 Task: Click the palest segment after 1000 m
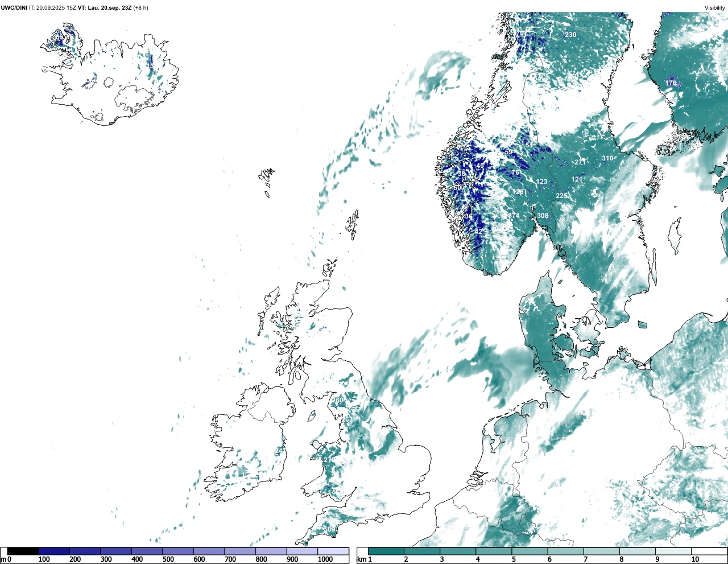pyautogui.click(x=333, y=551)
